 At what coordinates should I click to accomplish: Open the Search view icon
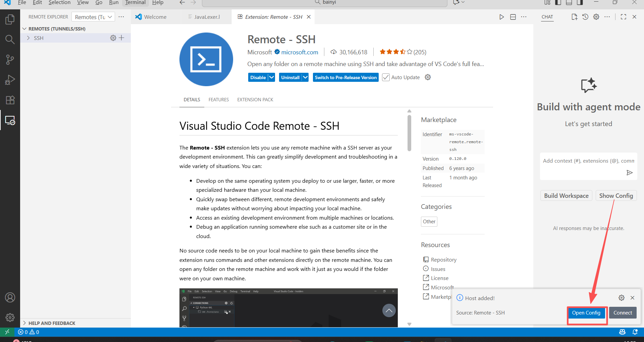click(x=10, y=40)
